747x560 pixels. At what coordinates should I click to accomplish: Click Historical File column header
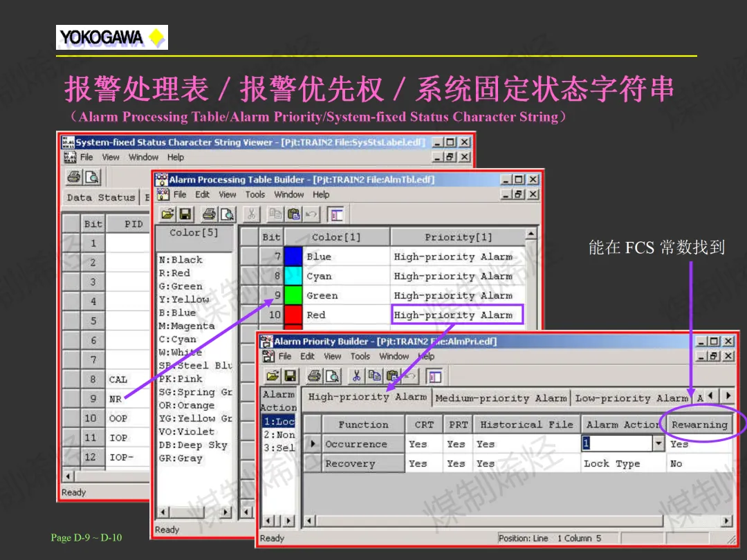point(526,424)
